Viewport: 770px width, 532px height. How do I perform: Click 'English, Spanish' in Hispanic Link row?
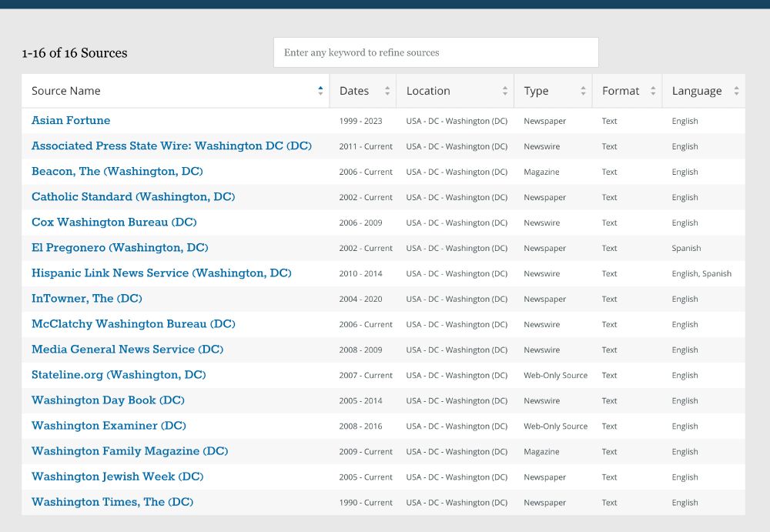coord(701,273)
